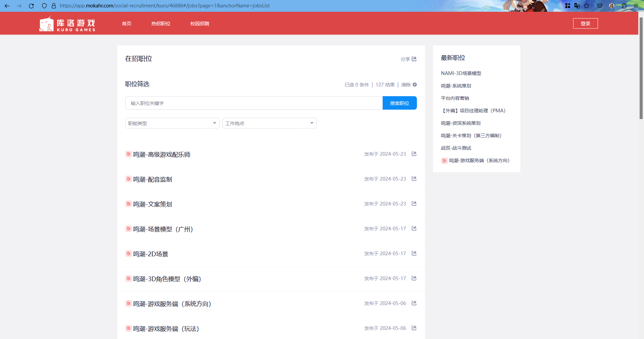
Task: Open the Pocket save icon
Action: coord(600,6)
